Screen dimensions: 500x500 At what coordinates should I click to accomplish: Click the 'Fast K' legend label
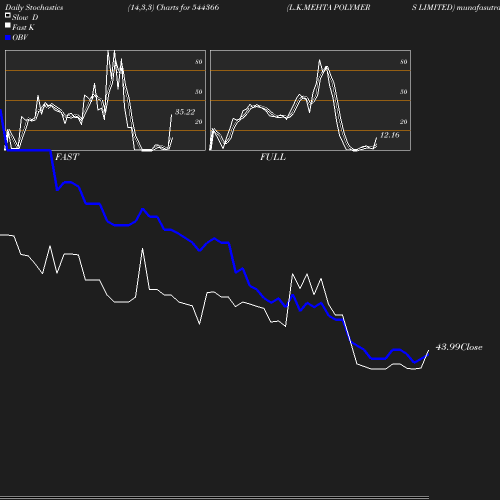coord(23,27)
